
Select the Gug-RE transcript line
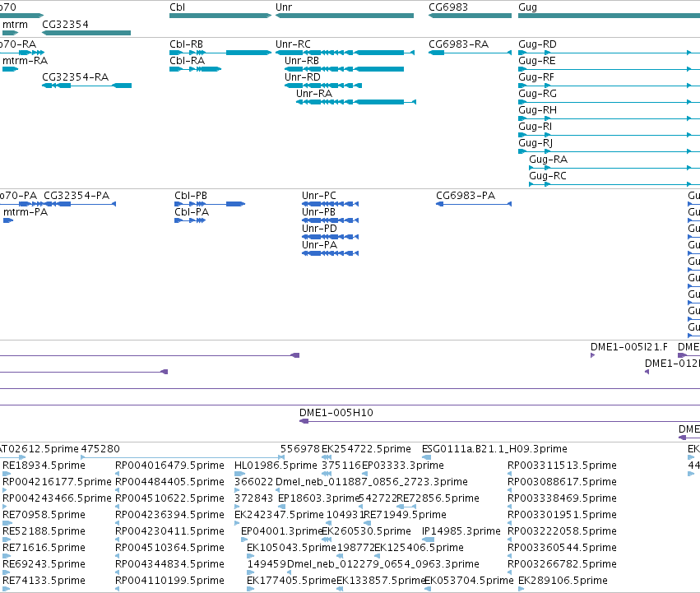point(609,69)
